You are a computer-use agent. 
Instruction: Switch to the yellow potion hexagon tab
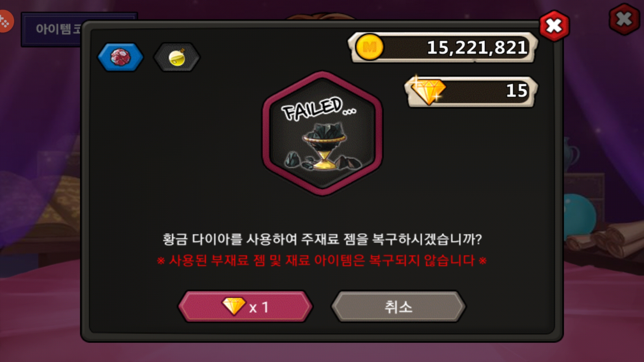click(x=177, y=57)
